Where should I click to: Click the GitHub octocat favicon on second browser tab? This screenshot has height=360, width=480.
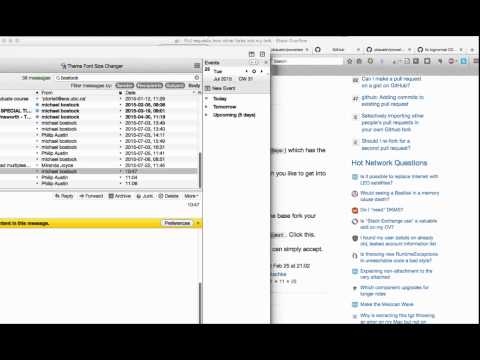[x=318, y=49]
